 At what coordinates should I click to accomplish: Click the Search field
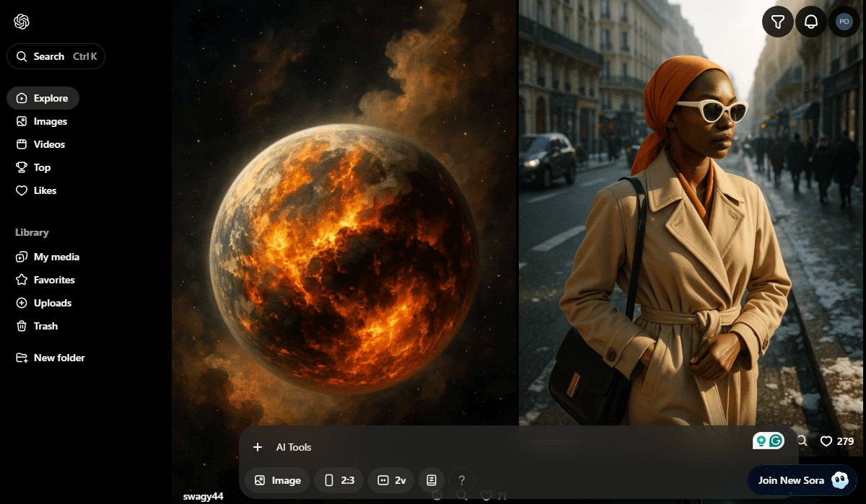[56, 56]
